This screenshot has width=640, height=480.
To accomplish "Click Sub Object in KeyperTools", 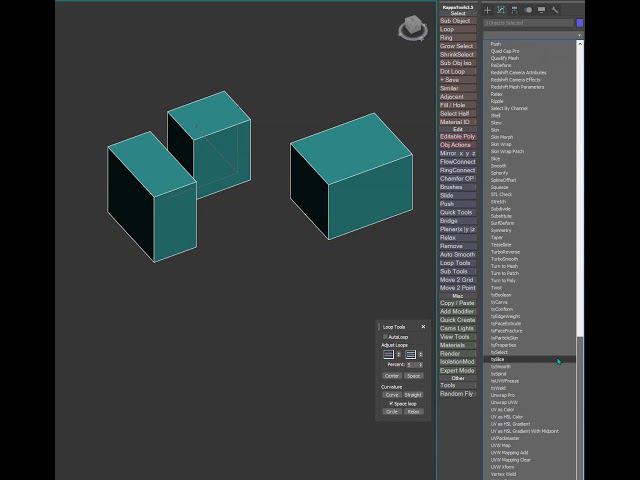I will 458,21.
